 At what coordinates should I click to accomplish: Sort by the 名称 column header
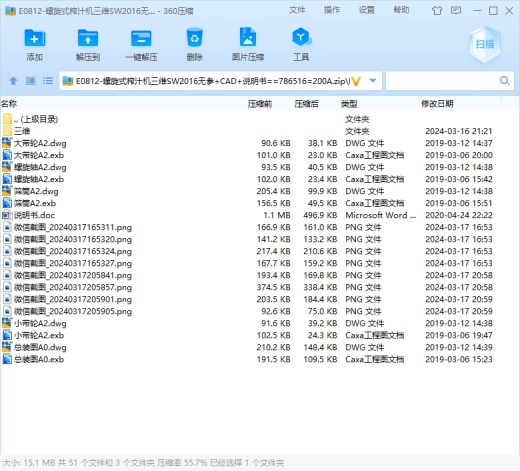pyautogui.click(x=9, y=104)
